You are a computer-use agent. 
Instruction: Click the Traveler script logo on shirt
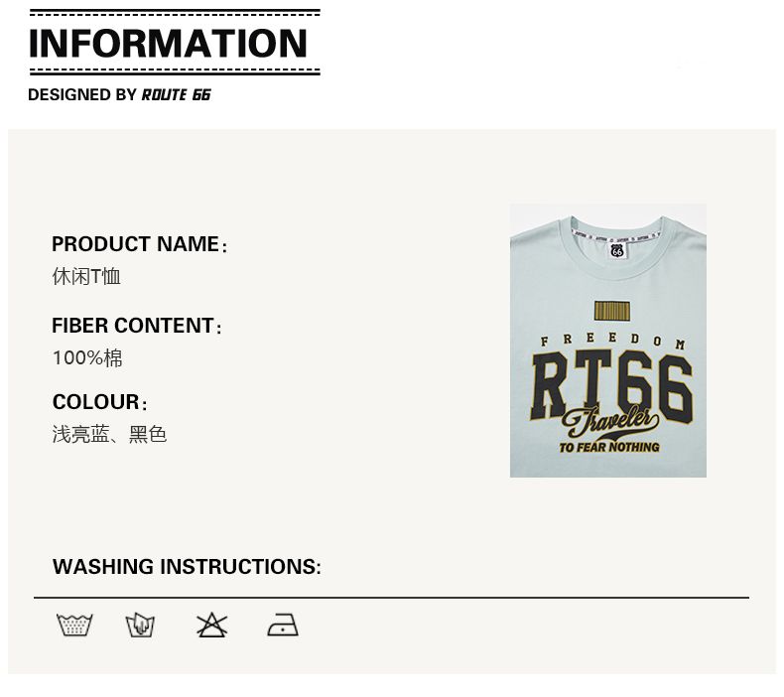[x=609, y=423]
